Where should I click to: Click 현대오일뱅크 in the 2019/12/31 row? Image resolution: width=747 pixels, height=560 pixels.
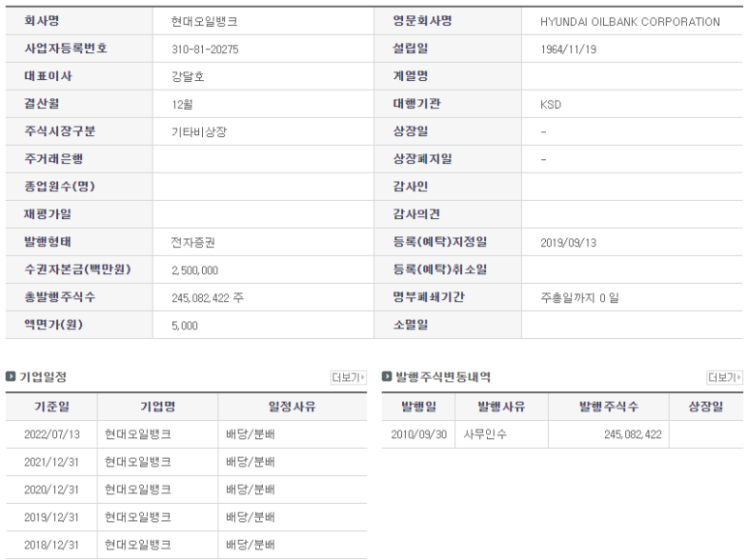(x=137, y=518)
